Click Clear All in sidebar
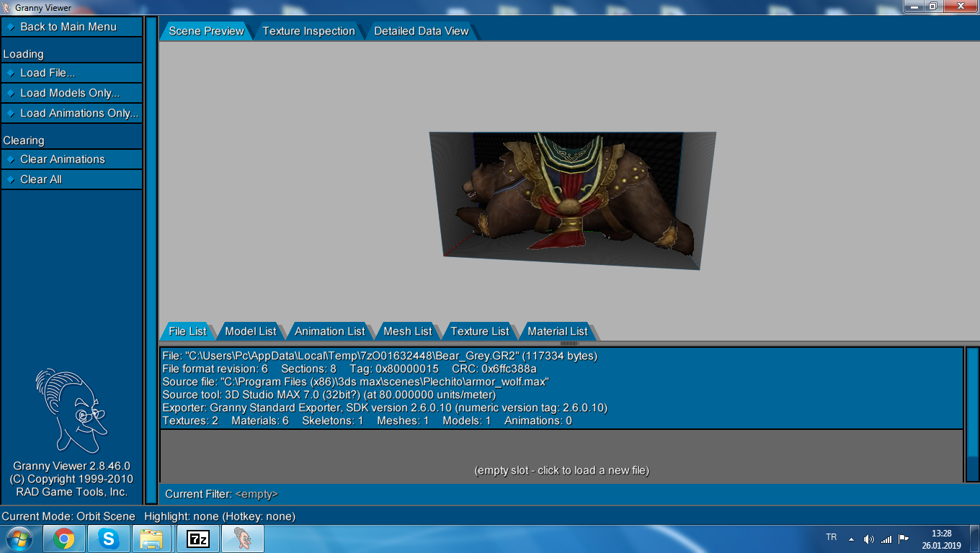The width and height of the screenshot is (980, 553). coord(71,179)
